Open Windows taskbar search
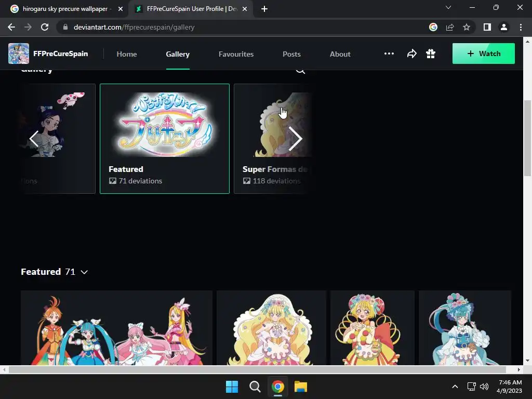The height and width of the screenshot is (399, 532). pos(255,387)
